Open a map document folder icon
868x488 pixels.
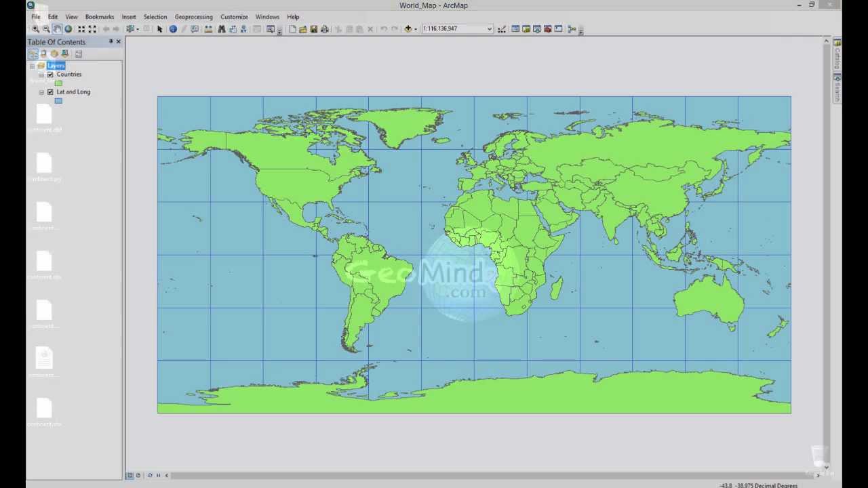coord(303,28)
